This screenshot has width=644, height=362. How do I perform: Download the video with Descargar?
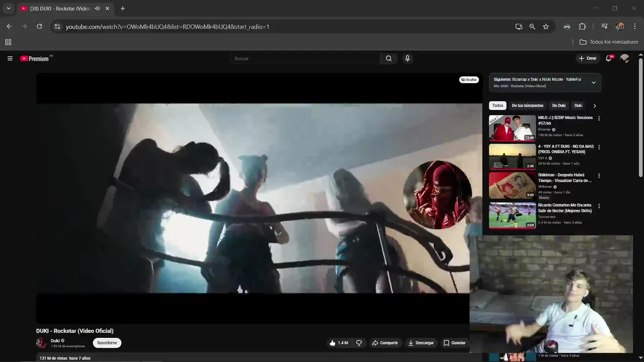(x=421, y=343)
